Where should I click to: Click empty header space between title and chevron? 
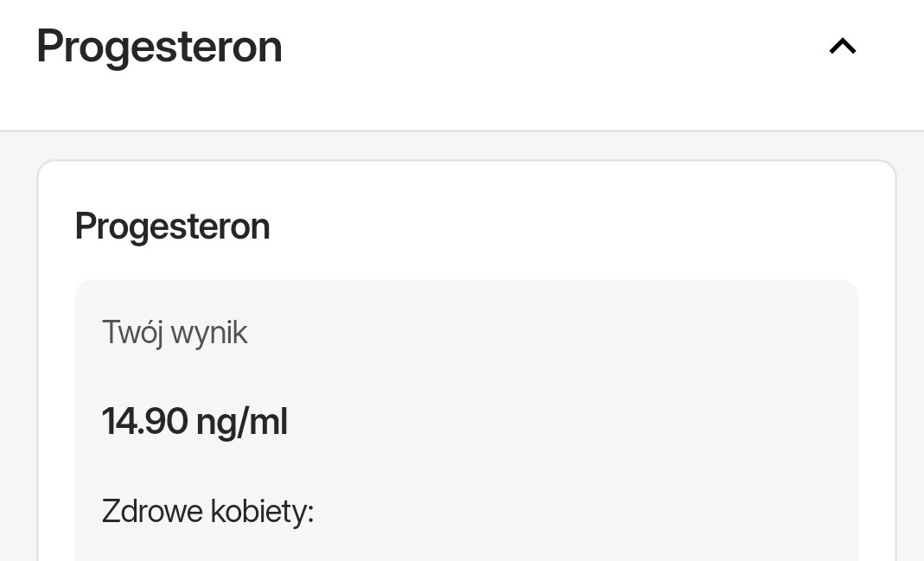(553, 46)
